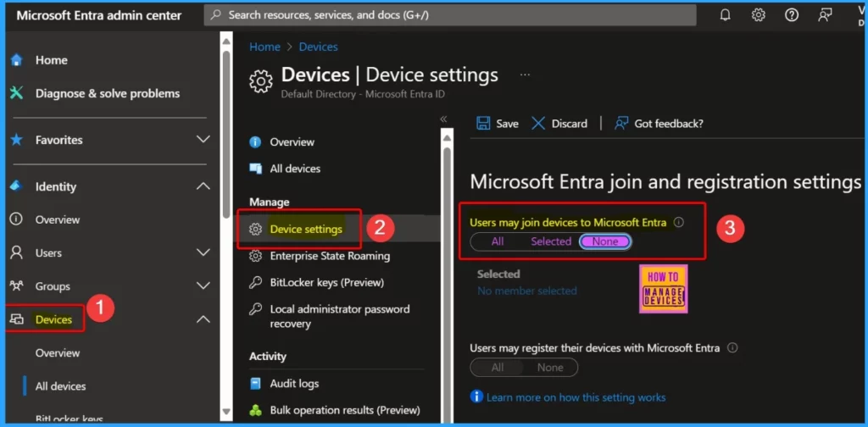This screenshot has width=868, height=427.
Task: Open the feedback icon in top bar
Action: (x=825, y=15)
